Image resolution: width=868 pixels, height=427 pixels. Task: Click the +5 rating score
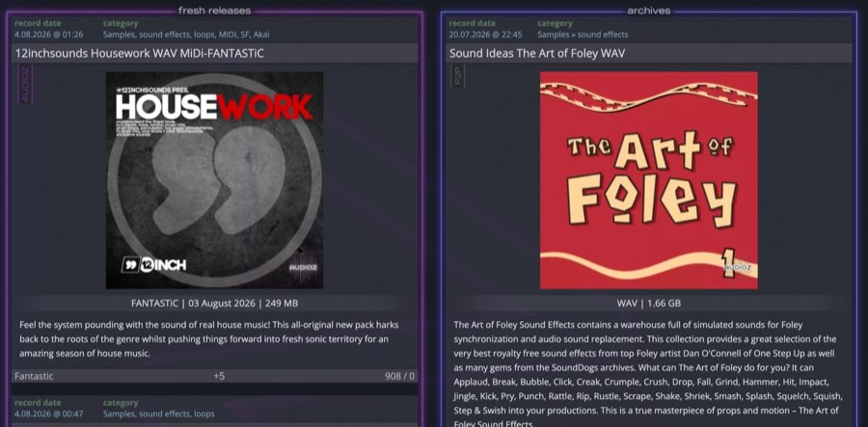pyautogui.click(x=219, y=376)
